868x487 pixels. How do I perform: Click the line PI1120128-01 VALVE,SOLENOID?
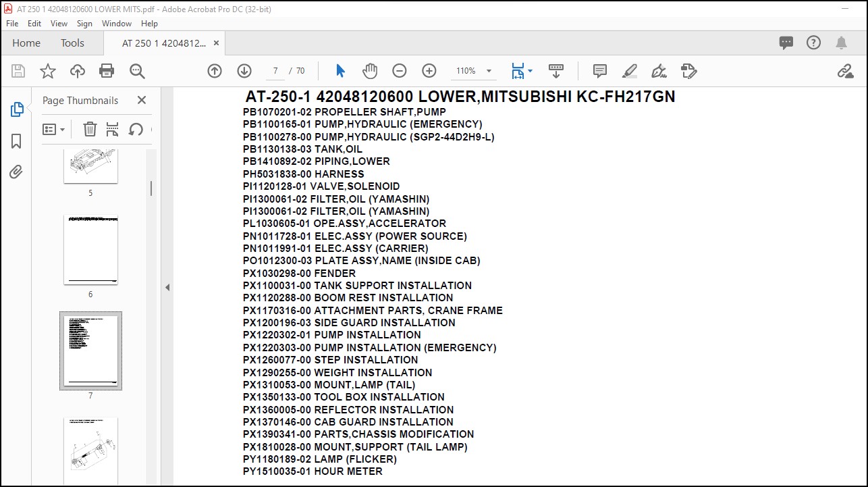[321, 186]
